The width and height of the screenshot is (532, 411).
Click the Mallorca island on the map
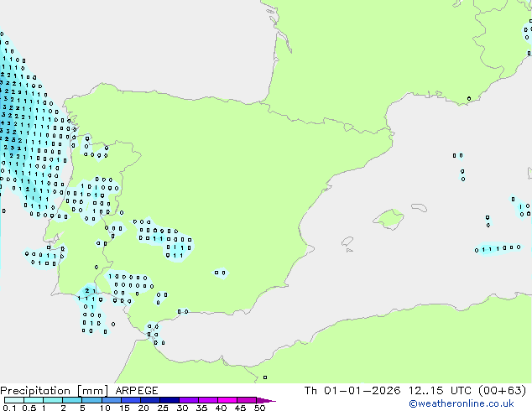389,219
